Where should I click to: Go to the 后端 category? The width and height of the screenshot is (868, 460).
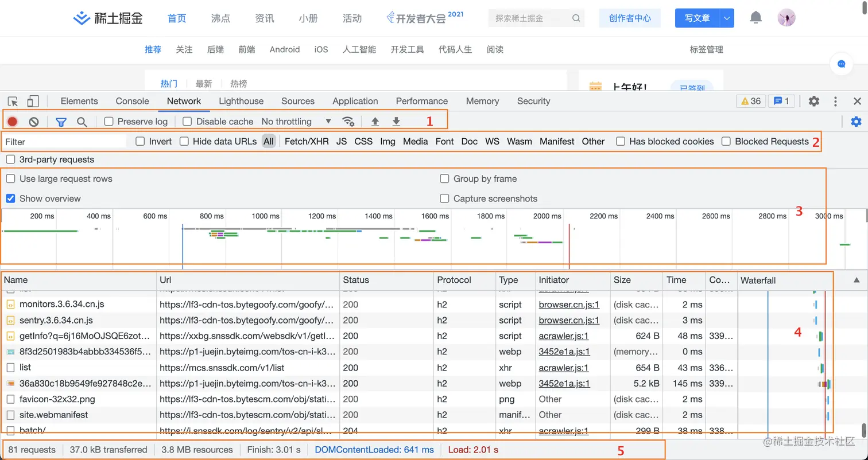pos(215,49)
